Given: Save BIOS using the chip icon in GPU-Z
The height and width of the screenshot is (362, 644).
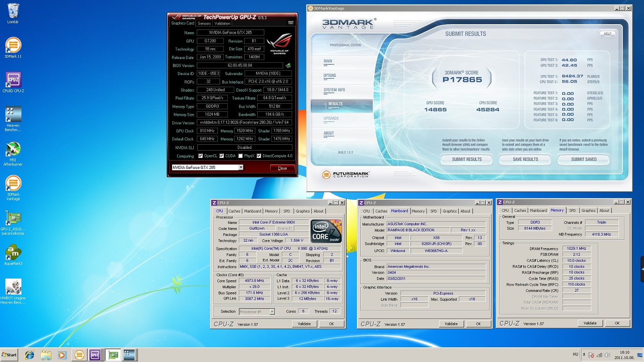Looking at the screenshot, I should click(x=288, y=66).
